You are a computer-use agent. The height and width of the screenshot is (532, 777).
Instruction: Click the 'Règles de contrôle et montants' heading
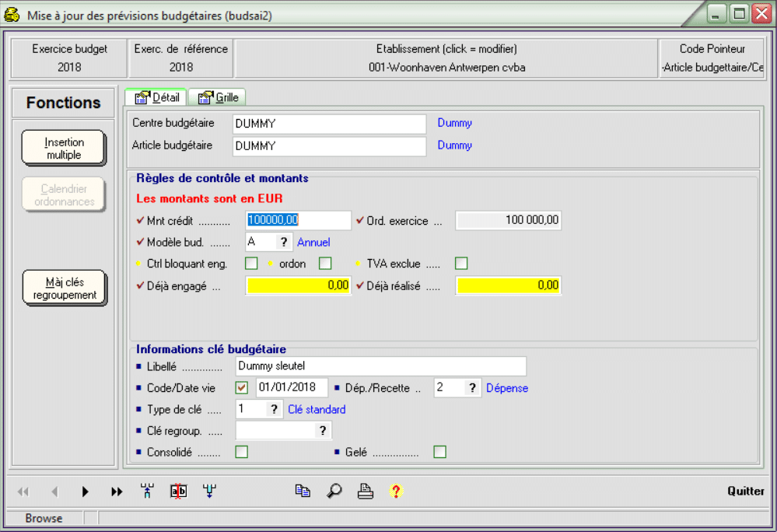pos(222,178)
